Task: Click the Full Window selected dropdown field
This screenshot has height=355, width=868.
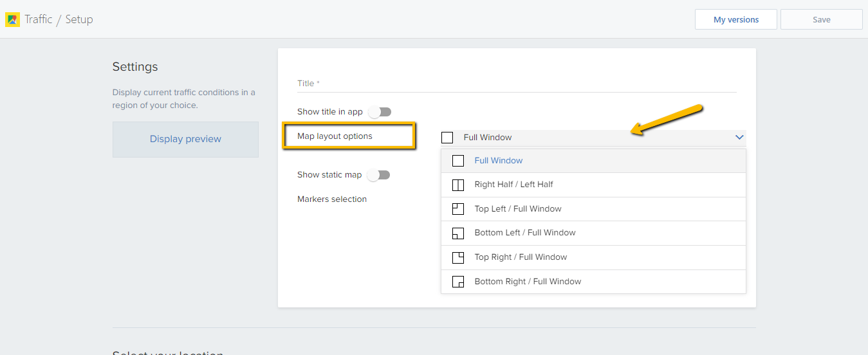Action: pyautogui.click(x=579, y=138)
